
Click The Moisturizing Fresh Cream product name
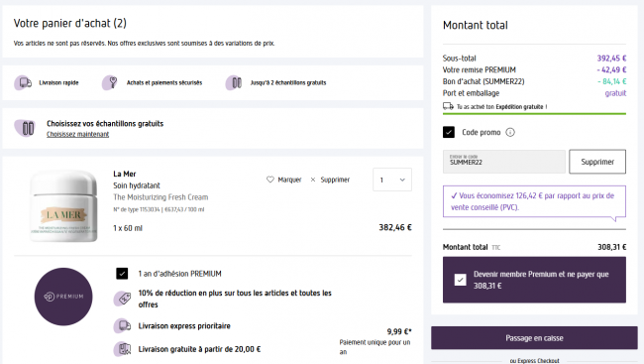pos(161,197)
